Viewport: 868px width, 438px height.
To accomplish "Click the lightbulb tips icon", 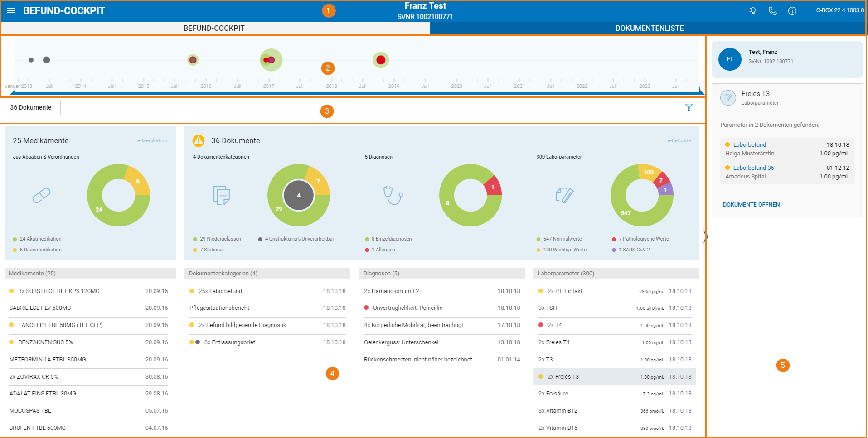I will click(x=753, y=11).
